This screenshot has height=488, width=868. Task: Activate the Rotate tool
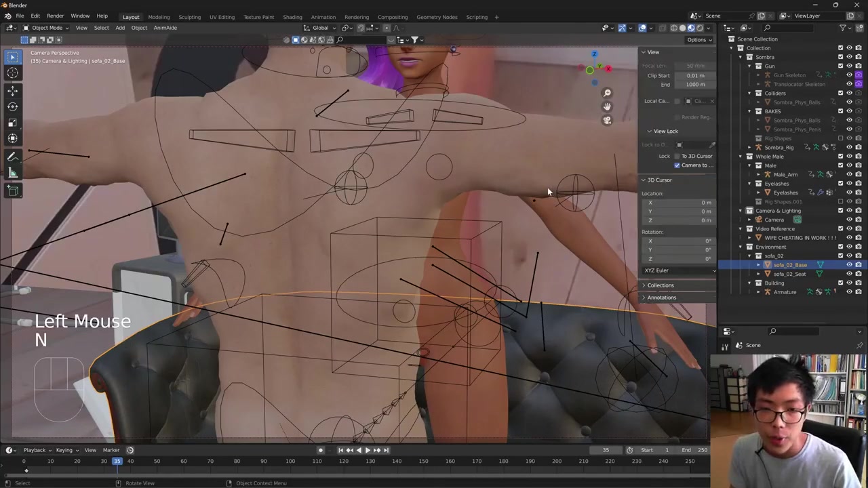12,106
